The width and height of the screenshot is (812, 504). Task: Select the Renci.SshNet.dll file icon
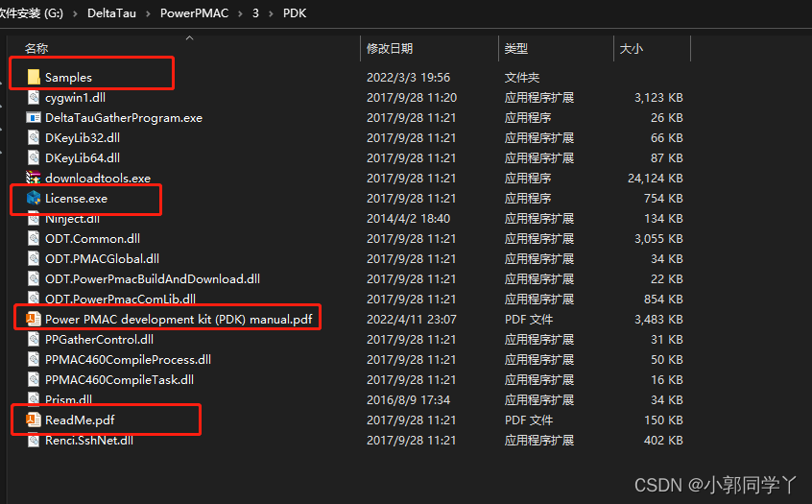34,441
